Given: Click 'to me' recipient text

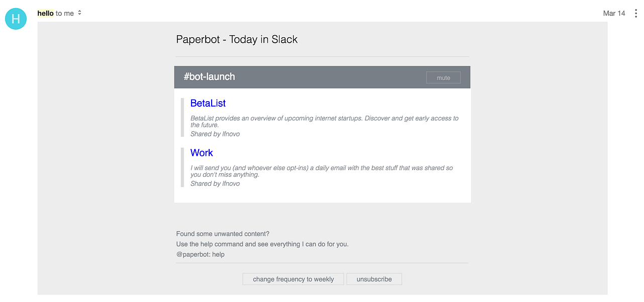Looking at the screenshot, I should (65, 13).
